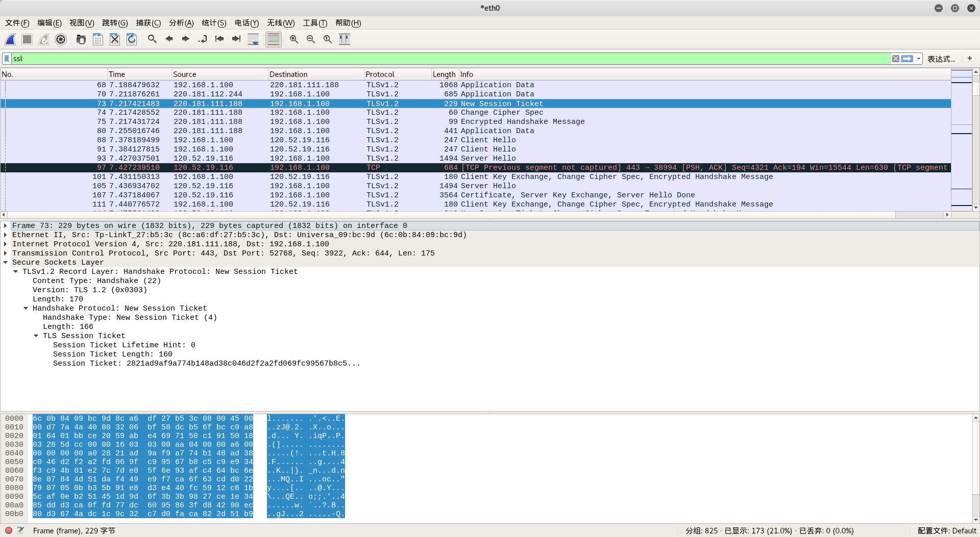Open the 工具(T) menu
The image size is (980, 537).
(315, 23)
